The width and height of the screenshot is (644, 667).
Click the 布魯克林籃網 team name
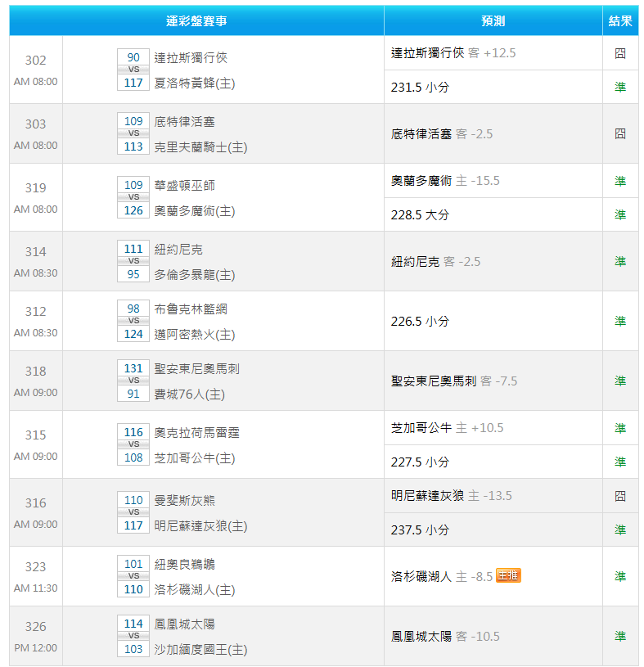pyautogui.click(x=191, y=309)
